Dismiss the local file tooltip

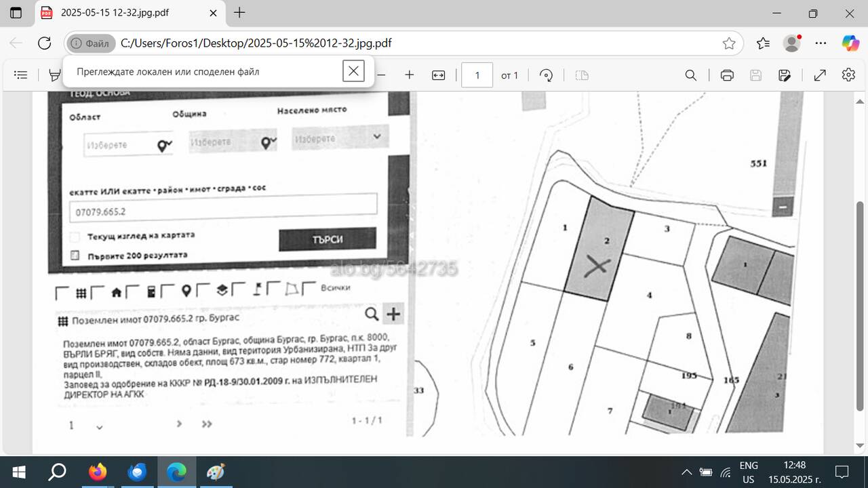353,70
